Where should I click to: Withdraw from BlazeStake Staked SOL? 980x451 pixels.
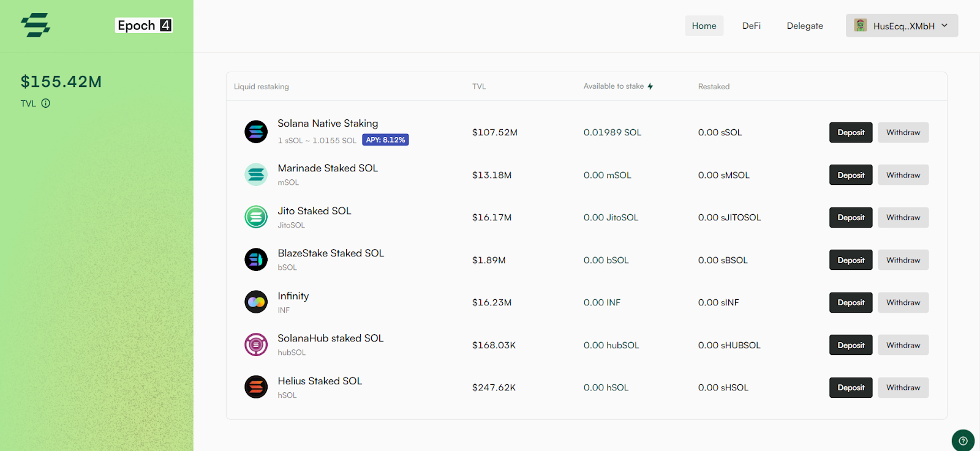pos(903,260)
